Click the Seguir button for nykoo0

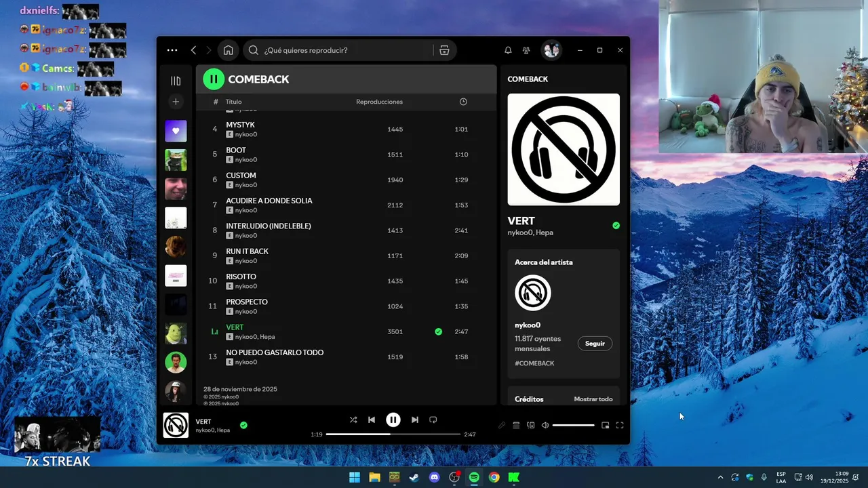click(595, 344)
